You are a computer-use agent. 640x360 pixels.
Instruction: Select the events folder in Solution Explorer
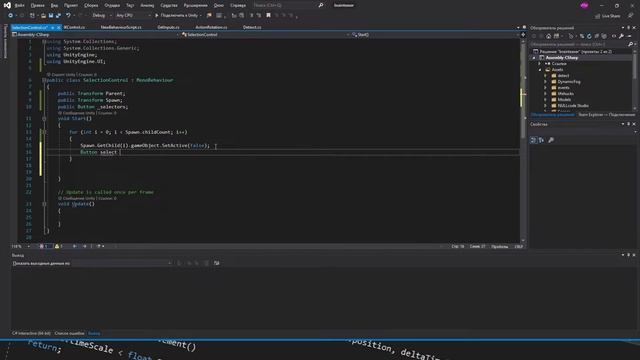[563, 88]
